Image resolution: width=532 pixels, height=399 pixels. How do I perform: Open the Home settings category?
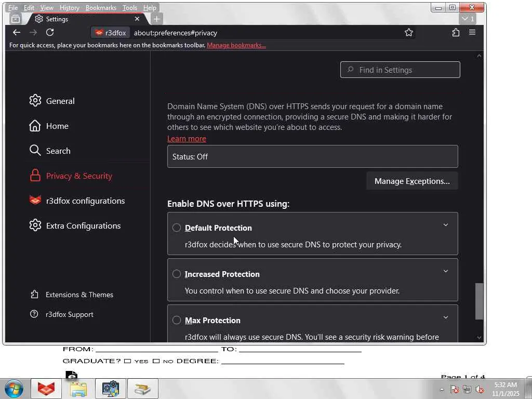49,126
